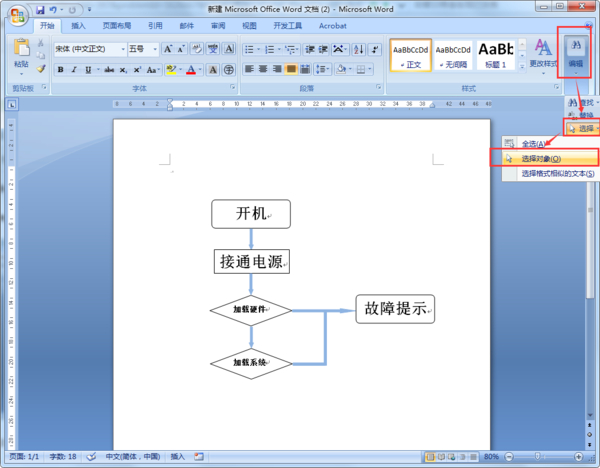The width and height of the screenshot is (600, 468).
Task: Click the center align icon
Action: click(x=263, y=69)
